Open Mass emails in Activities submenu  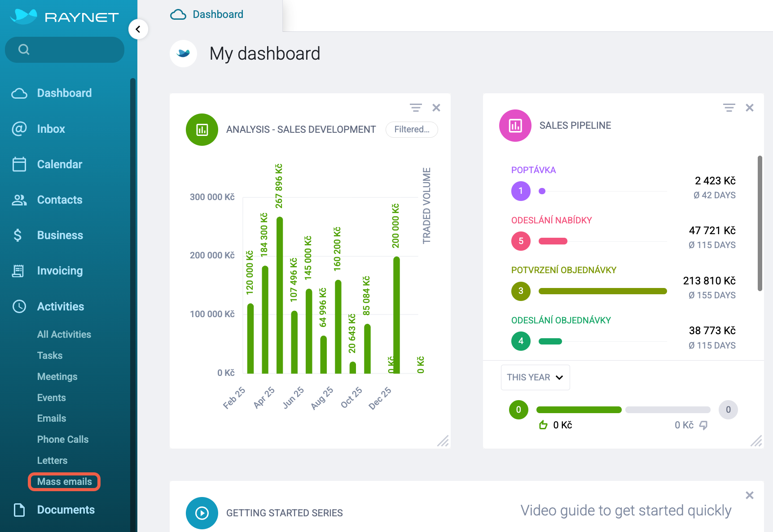pos(64,482)
